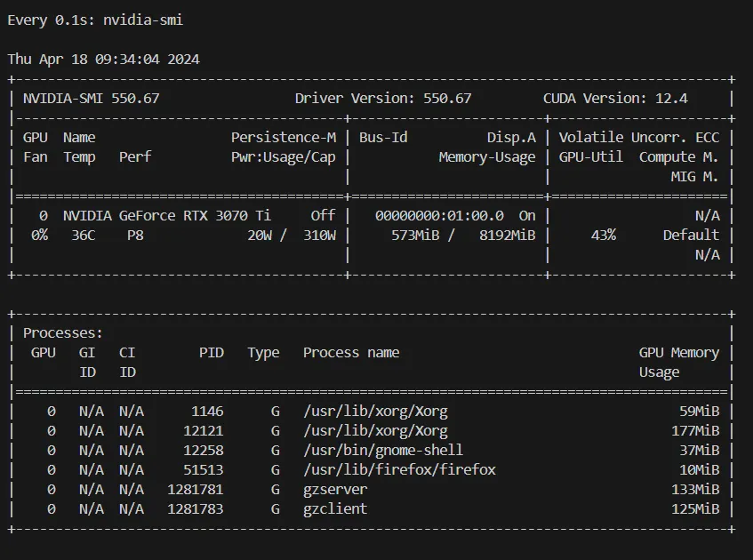The height and width of the screenshot is (560, 753).
Task: Click the Driver Version: 550.67 text
Action: [x=383, y=98]
